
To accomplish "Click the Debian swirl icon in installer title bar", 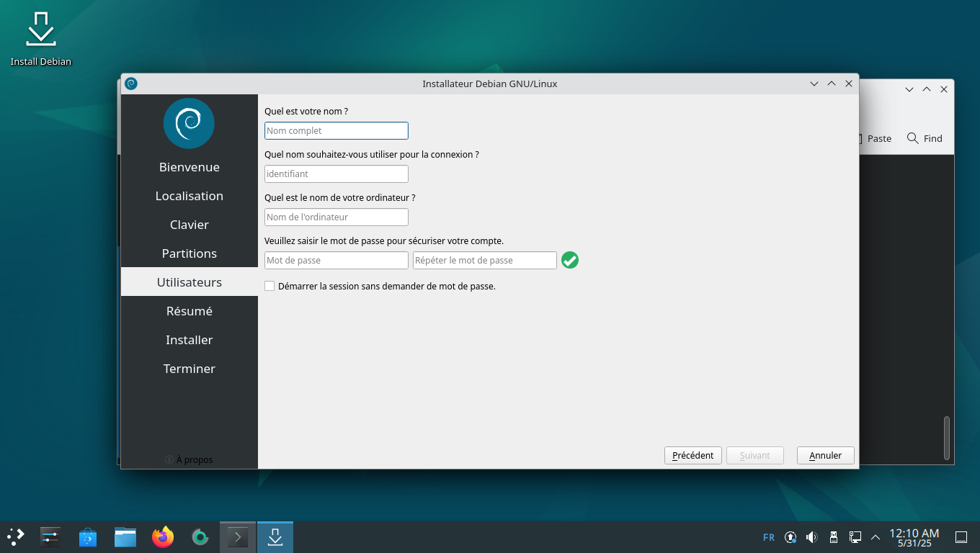I will coord(130,84).
